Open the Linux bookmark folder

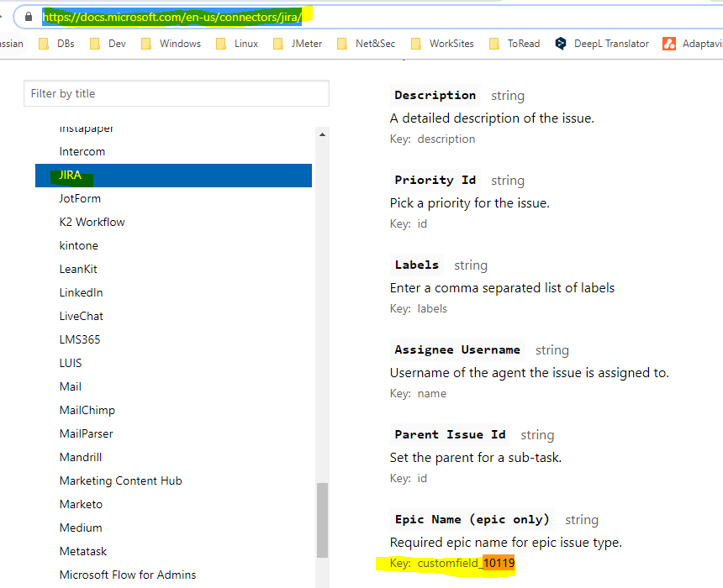click(x=237, y=44)
